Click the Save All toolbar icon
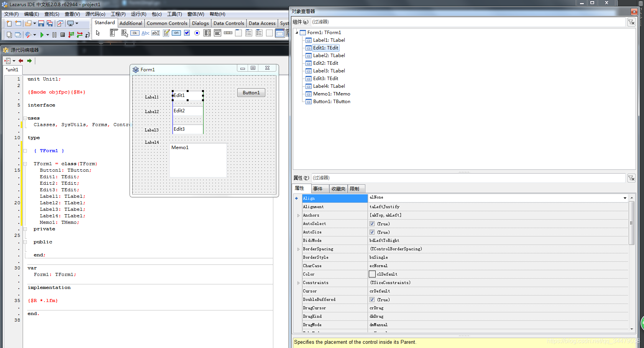The image size is (644, 348). 49,23
